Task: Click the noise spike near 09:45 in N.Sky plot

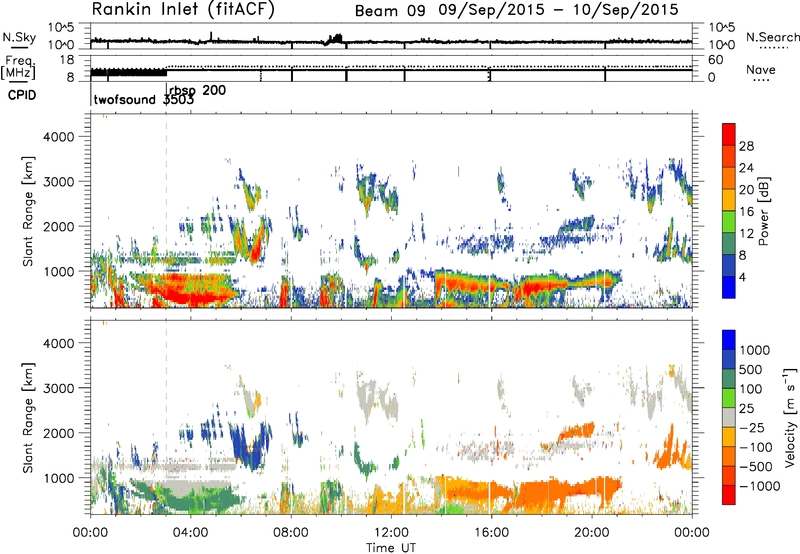Action: pyautogui.click(x=336, y=38)
